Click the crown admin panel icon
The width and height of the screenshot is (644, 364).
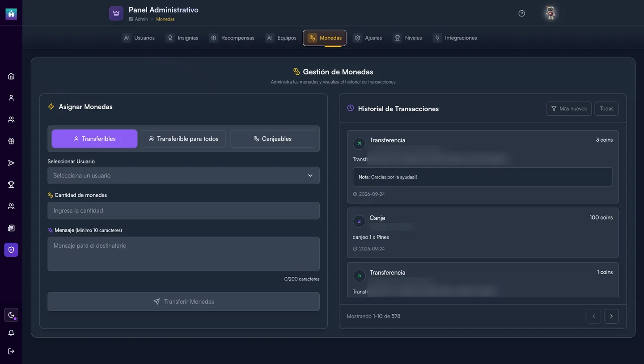point(116,13)
